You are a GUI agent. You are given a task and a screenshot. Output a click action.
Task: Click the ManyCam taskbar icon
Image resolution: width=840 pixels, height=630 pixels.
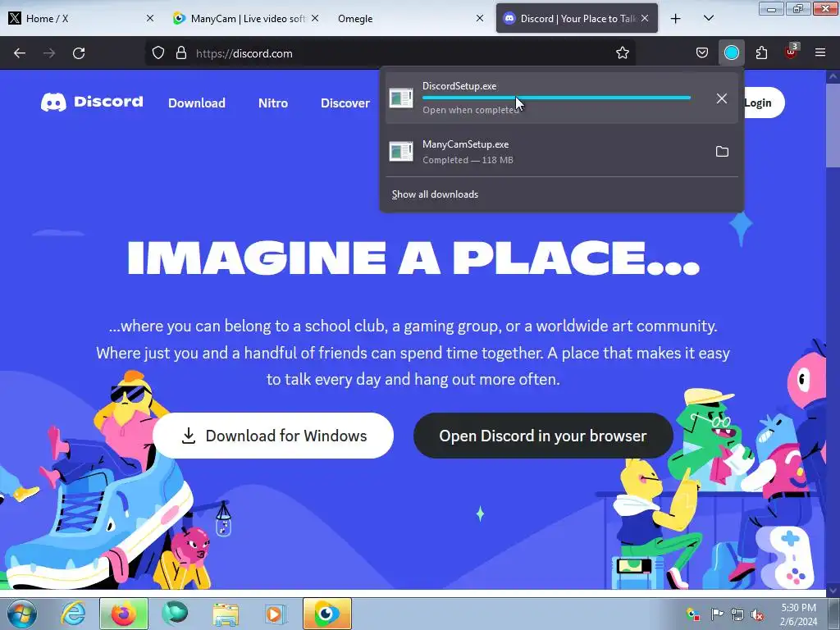click(x=326, y=614)
